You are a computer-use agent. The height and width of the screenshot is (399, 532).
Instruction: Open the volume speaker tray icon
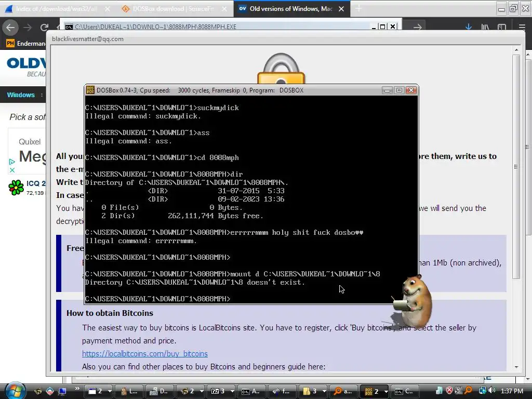492,391
